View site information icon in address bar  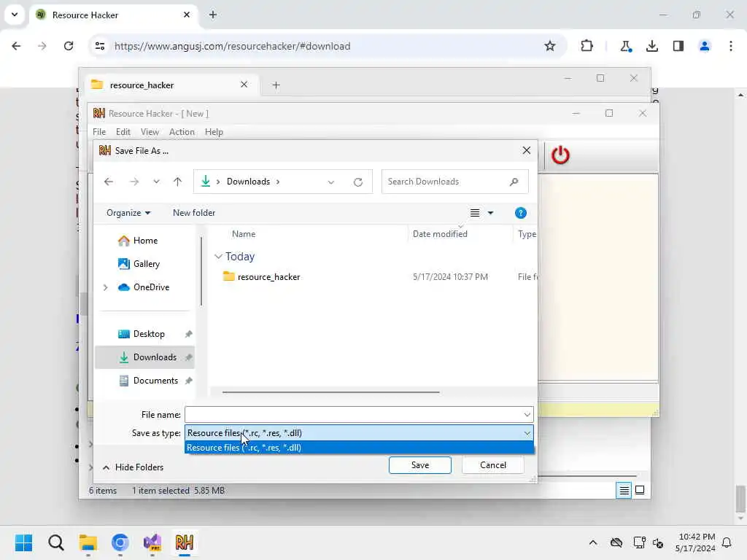click(100, 46)
